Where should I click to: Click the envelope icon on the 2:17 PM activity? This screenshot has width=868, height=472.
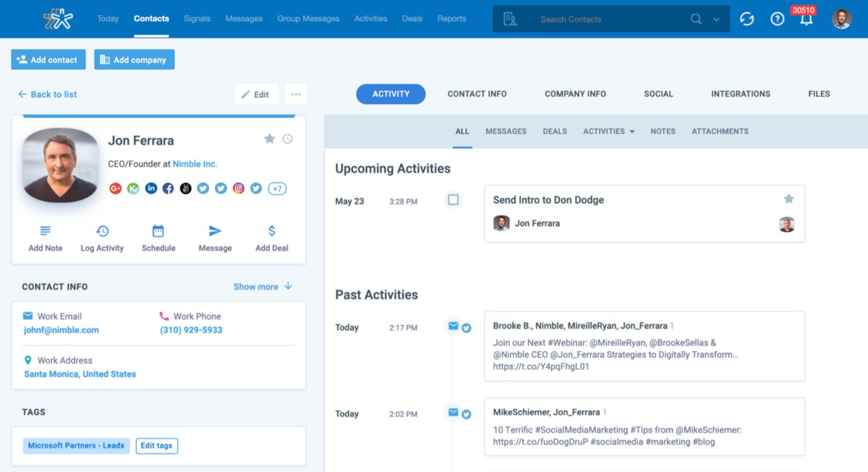coord(453,326)
